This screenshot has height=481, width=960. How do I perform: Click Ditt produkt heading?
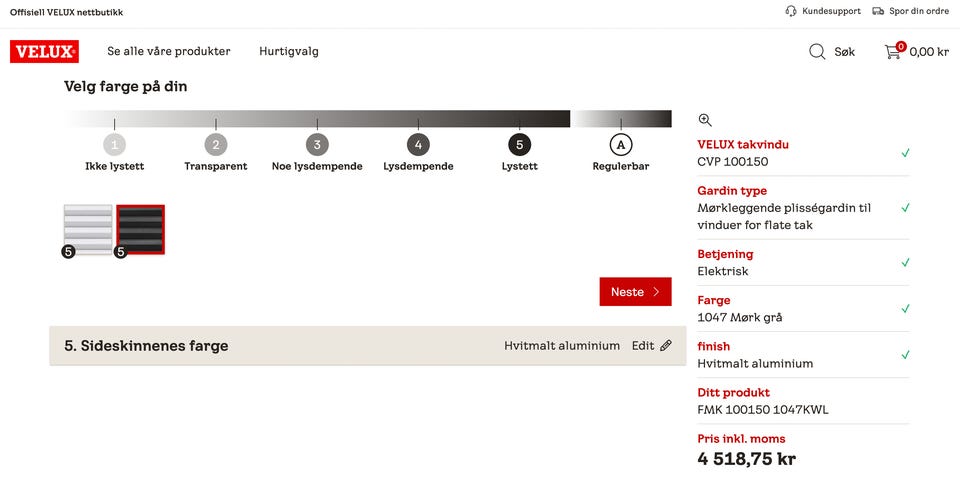pos(733,392)
